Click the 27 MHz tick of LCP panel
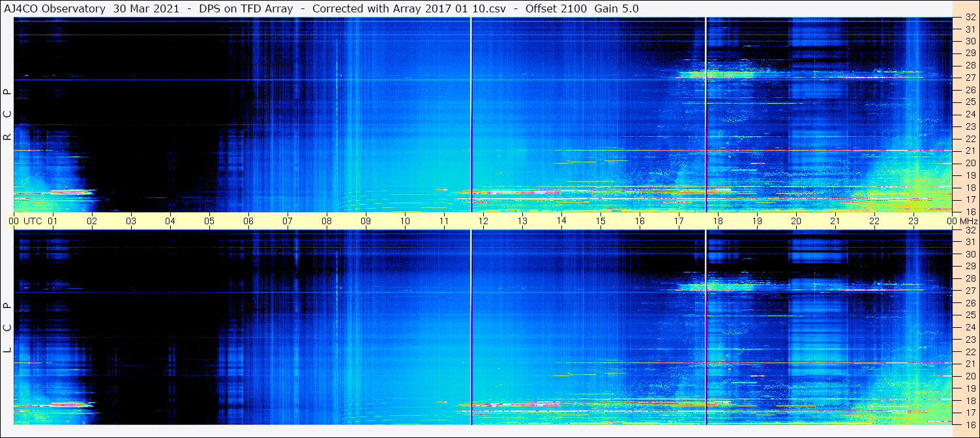Image resolution: width=980 pixels, height=438 pixels. (x=970, y=291)
